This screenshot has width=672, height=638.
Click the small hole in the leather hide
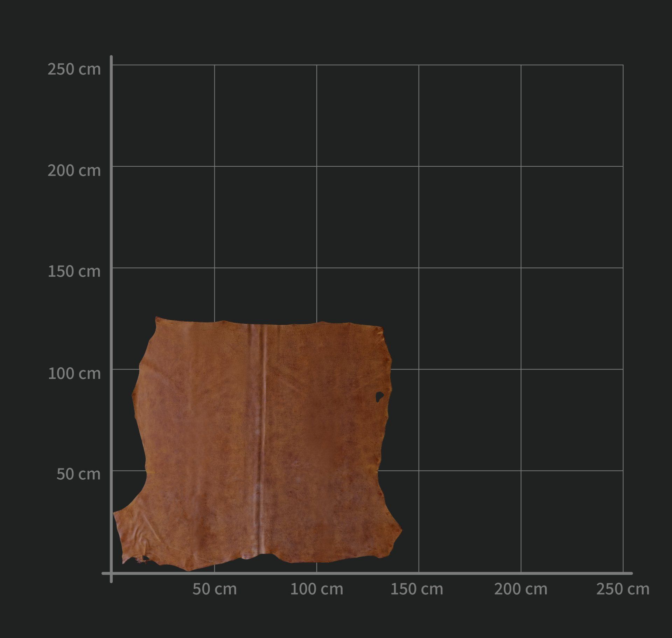point(379,396)
